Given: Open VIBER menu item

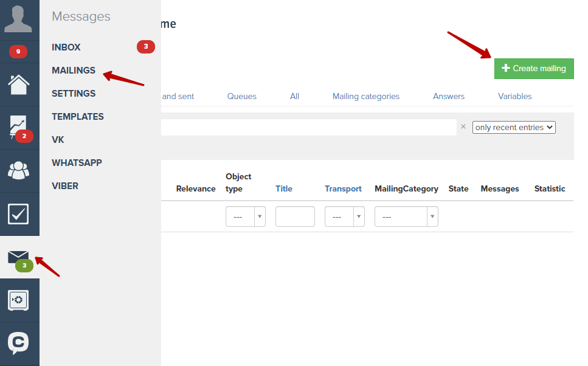Looking at the screenshot, I should [x=65, y=186].
